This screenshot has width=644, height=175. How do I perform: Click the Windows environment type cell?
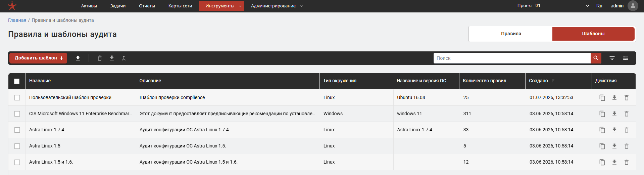click(x=333, y=114)
